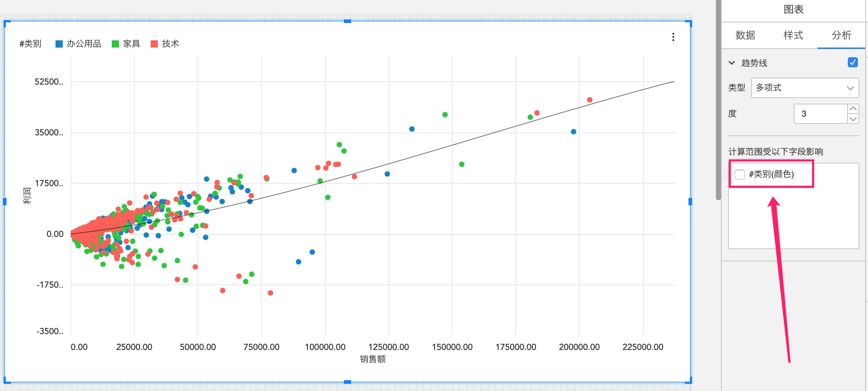This screenshot has height=391, width=868.
Task: Click the 销售额 x-axis title
Action: click(x=373, y=359)
